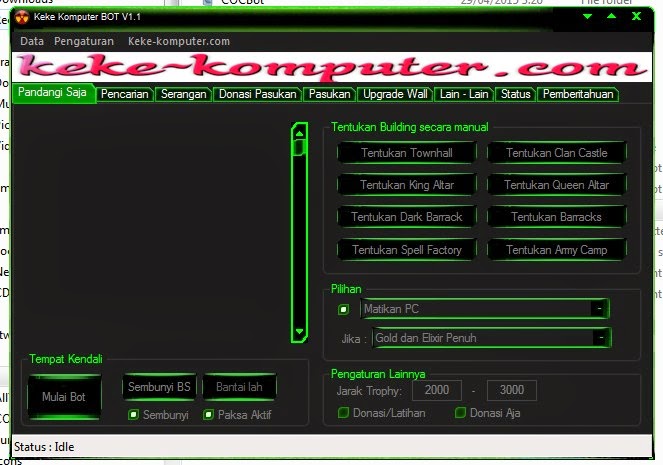The height and width of the screenshot is (465, 663).
Task: Click Tentukan Army Camp button
Action: 556,250
